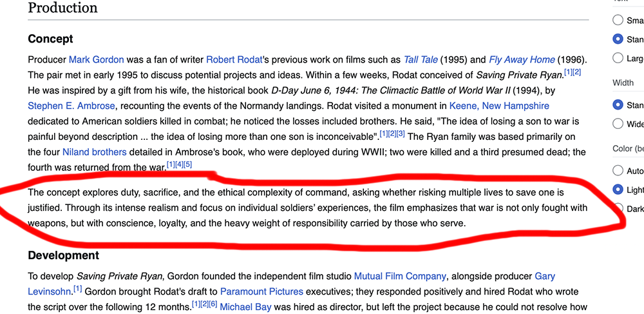The width and height of the screenshot is (644, 314).
Task: Choose the Large text size option
Action: (x=618, y=58)
